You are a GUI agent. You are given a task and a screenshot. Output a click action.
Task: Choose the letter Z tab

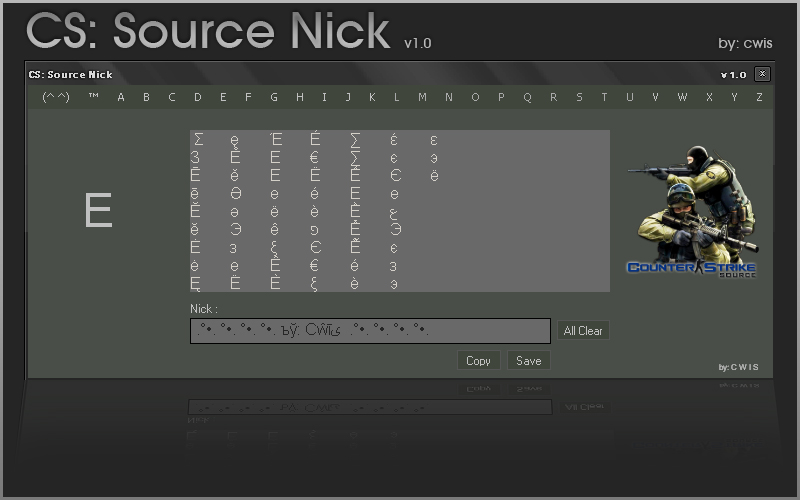(759, 97)
